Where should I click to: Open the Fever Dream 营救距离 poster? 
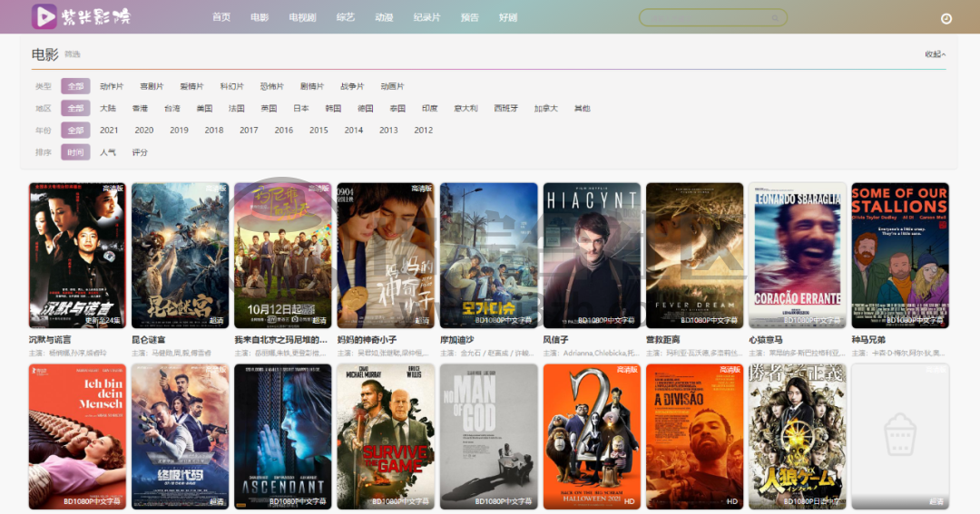pos(694,255)
